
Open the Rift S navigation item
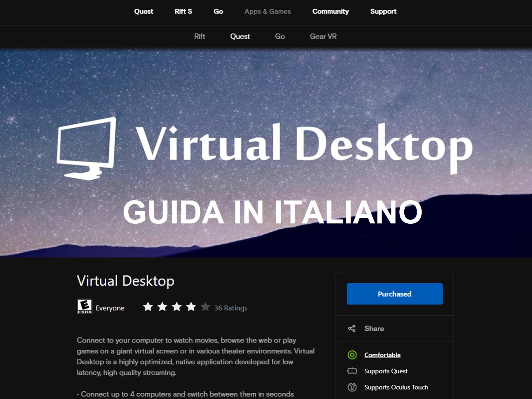pos(183,11)
